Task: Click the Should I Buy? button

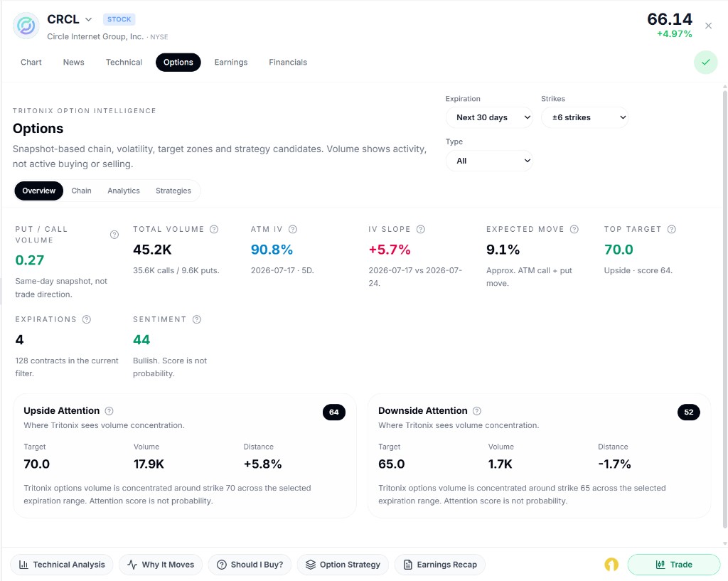Action: point(250,565)
